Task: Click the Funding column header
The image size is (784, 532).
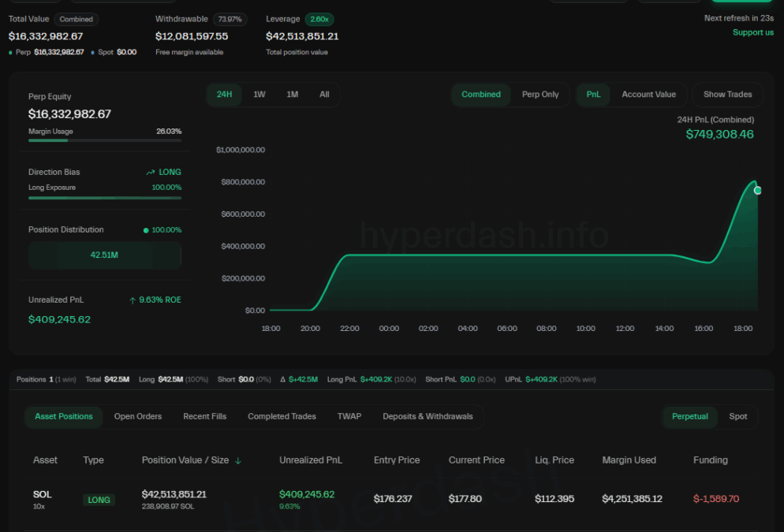Action: 711,460
